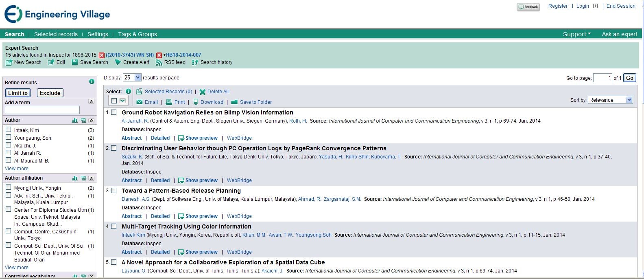Toggle the select-all records checkbox
The image size is (644, 279).
114,101
